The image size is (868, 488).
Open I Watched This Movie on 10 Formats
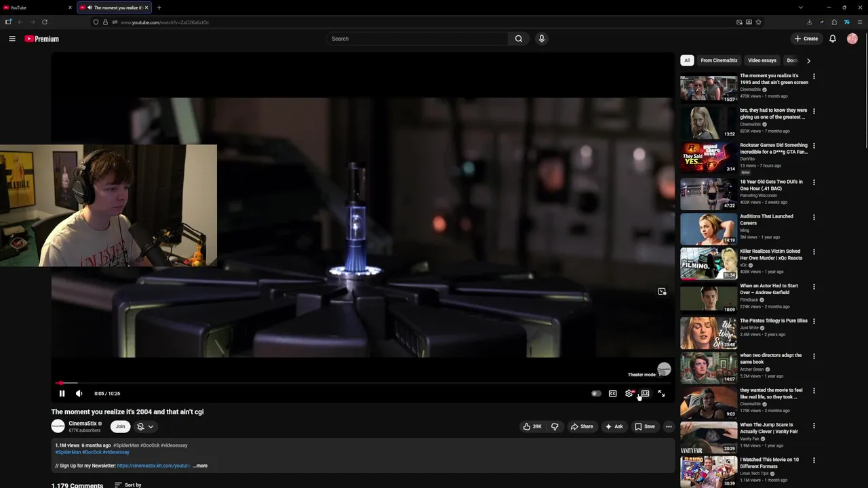tap(769, 463)
